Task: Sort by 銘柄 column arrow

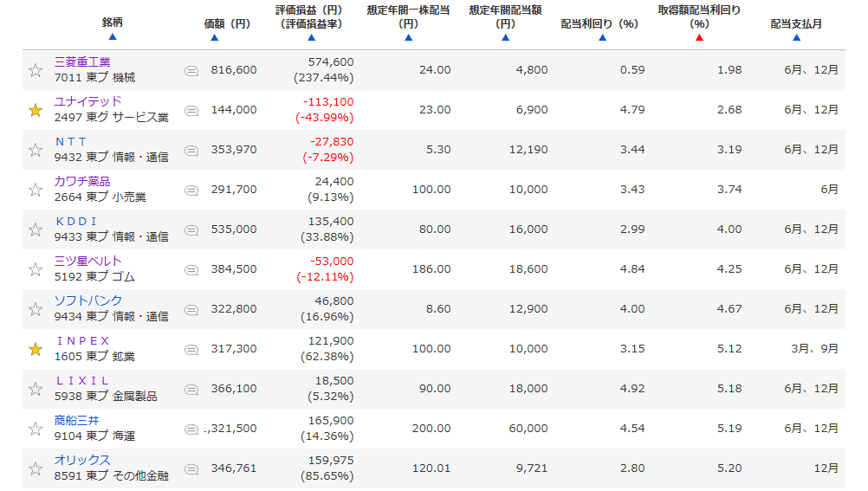Action: (x=113, y=37)
